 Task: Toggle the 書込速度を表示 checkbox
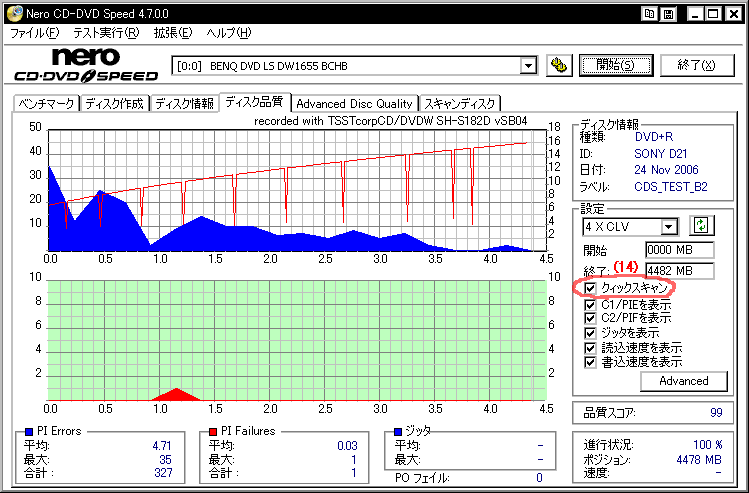coord(590,362)
